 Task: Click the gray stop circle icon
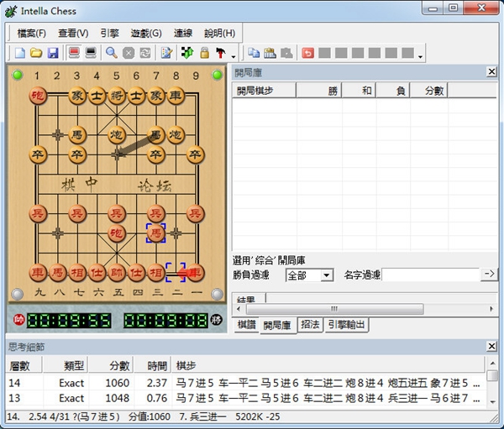click(129, 53)
